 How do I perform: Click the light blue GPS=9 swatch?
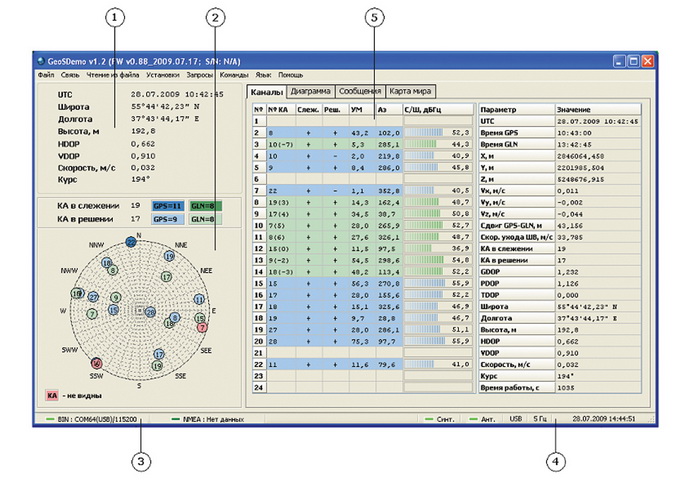168,219
